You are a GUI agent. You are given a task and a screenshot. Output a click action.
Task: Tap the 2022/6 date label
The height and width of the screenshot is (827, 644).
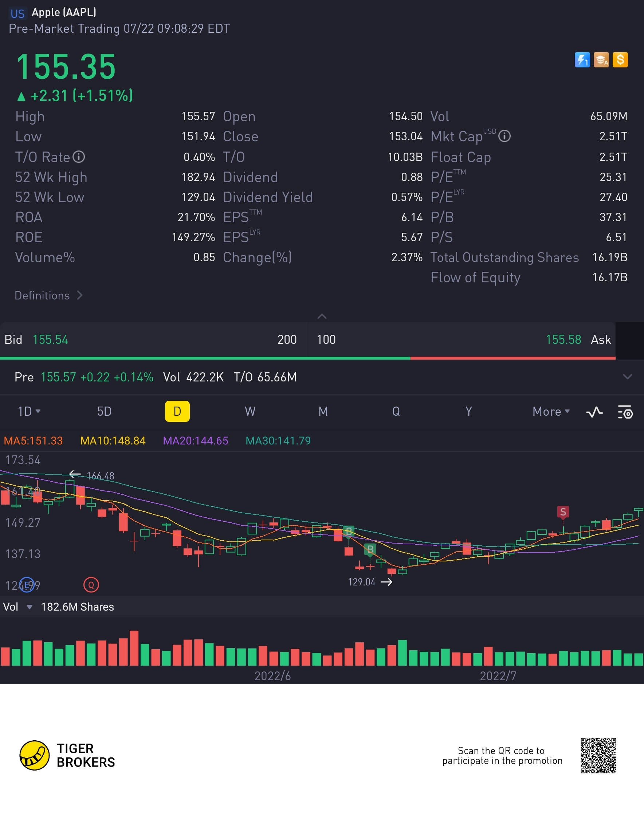[272, 676]
